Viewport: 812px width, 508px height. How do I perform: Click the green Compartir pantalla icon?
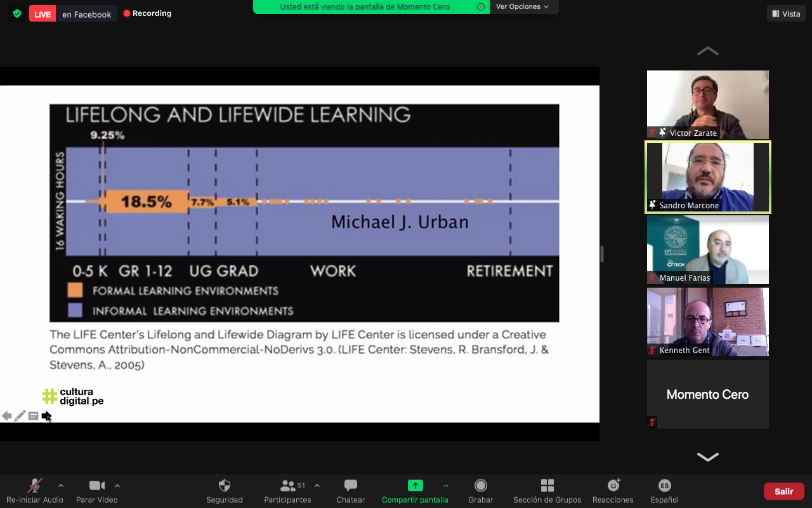click(415, 486)
